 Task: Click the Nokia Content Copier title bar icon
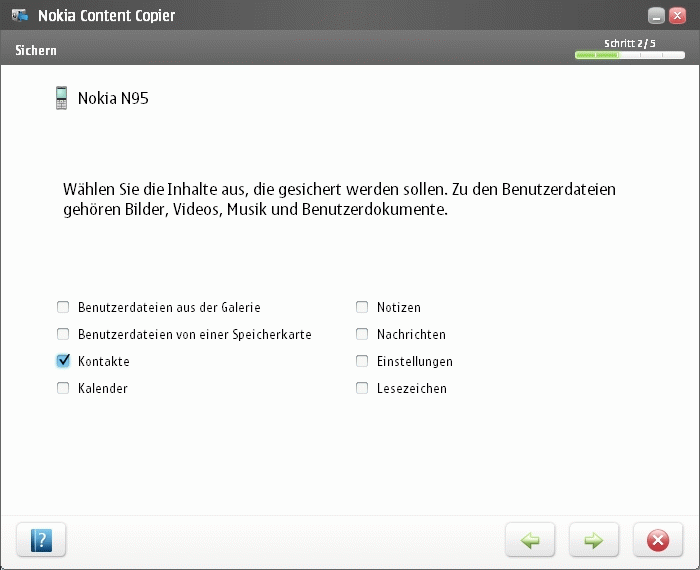(19, 15)
